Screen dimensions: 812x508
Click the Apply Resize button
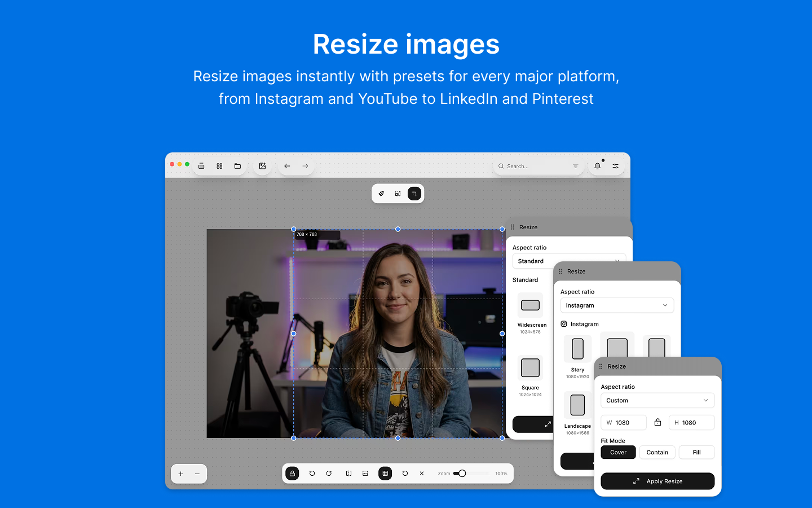pyautogui.click(x=657, y=481)
